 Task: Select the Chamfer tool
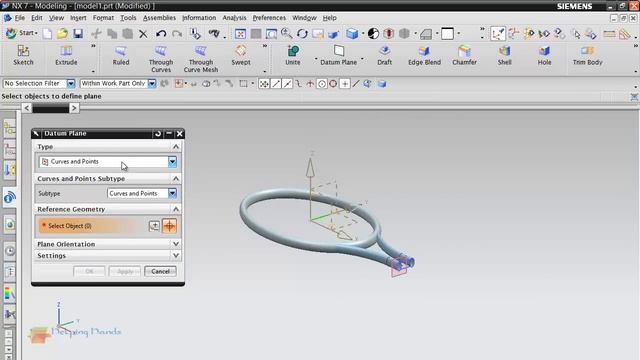(464, 55)
